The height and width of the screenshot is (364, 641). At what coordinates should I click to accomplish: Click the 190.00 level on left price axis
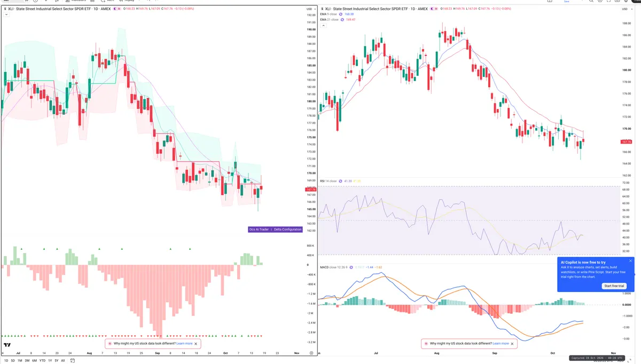click(x=310, y=29)
